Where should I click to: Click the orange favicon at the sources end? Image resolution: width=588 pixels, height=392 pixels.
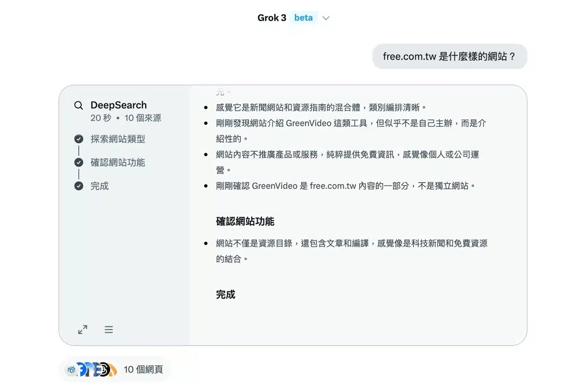point(113,370)
